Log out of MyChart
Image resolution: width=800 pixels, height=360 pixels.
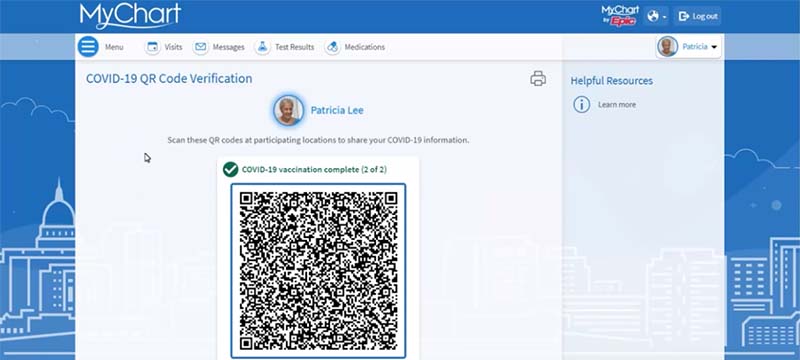pyautogui.click(x=697, y=16)
